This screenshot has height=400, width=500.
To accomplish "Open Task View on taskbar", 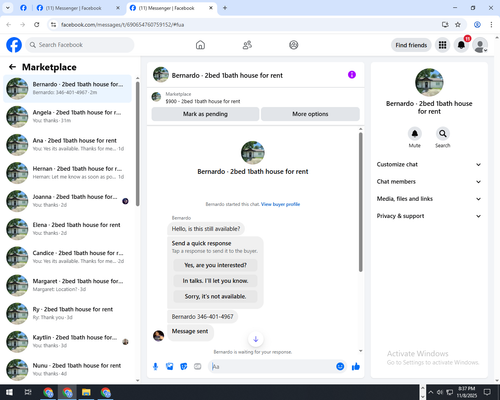I will point(28,392).
